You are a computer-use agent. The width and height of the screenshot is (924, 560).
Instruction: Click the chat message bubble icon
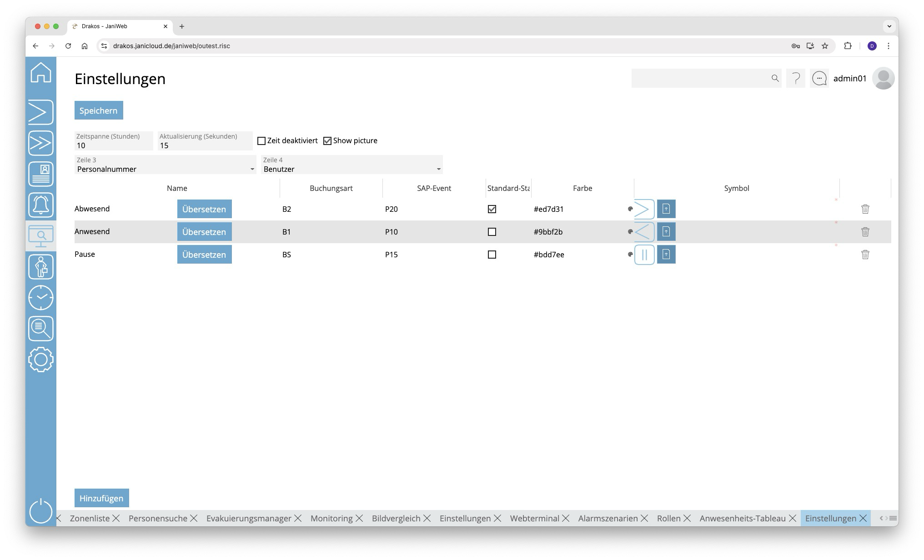[x=819, y=79]
